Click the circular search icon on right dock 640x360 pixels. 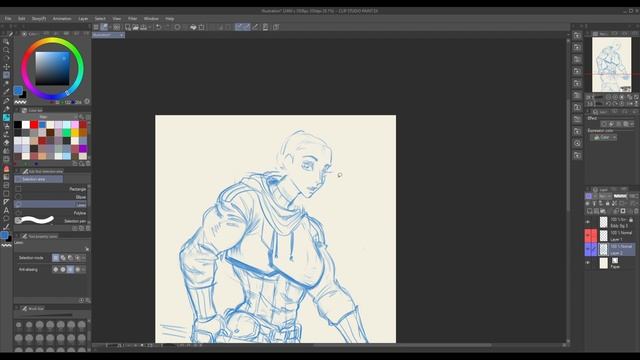tap(577, 143)
